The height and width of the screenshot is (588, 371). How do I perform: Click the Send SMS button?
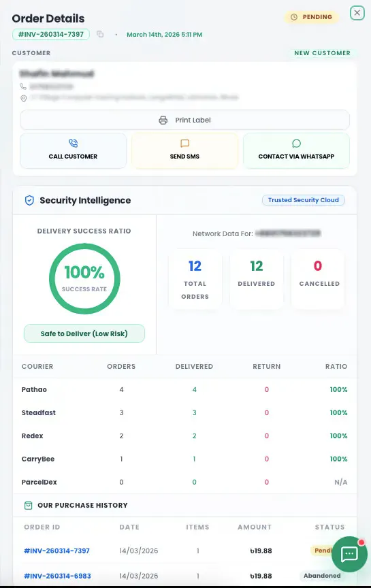pos(184,150)
